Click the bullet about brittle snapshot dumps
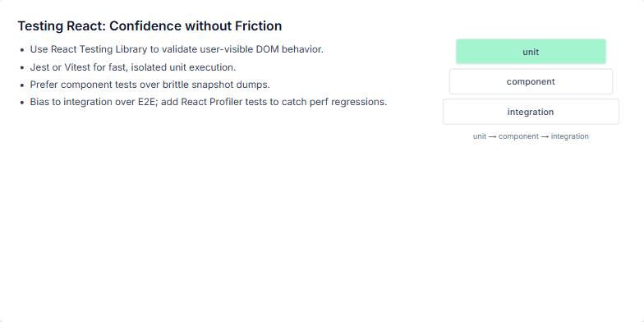Screen dimensions: 644x322 149,85
